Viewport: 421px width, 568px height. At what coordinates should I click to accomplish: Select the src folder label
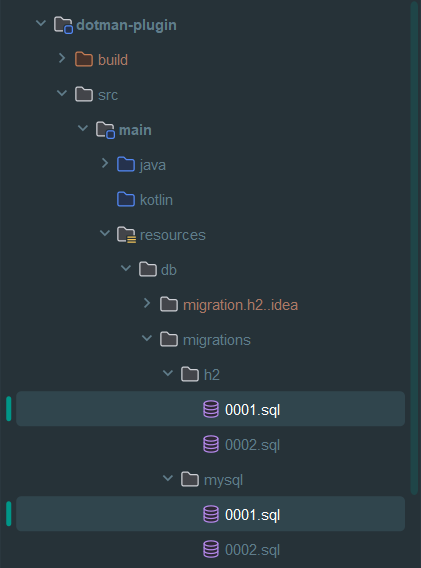click(108, 95)
